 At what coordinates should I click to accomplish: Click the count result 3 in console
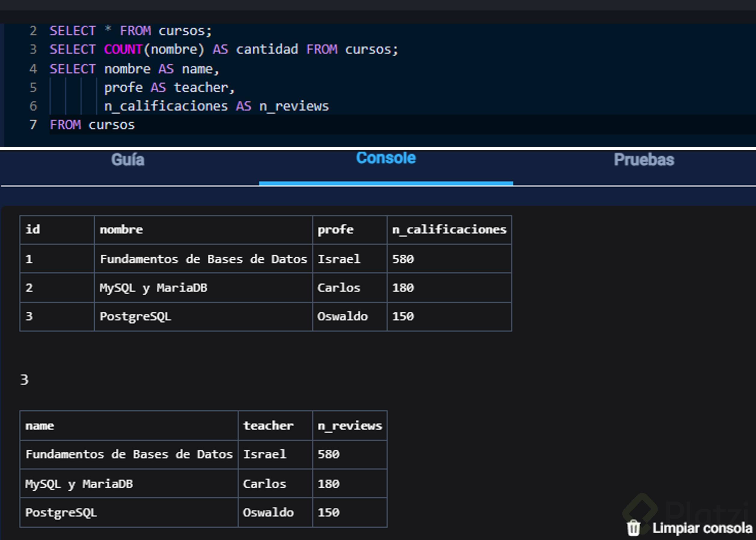pos(25,380)
